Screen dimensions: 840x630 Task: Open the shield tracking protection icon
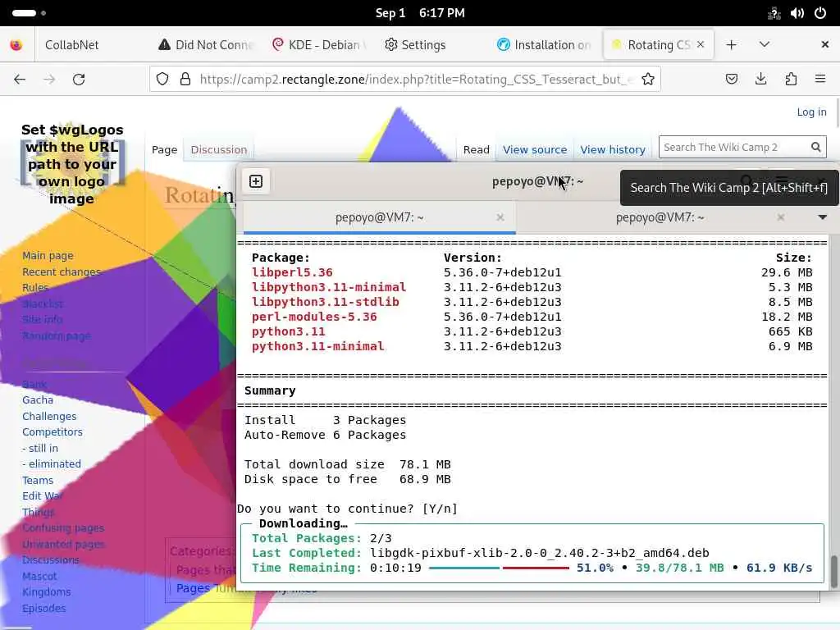pos(162,80)
